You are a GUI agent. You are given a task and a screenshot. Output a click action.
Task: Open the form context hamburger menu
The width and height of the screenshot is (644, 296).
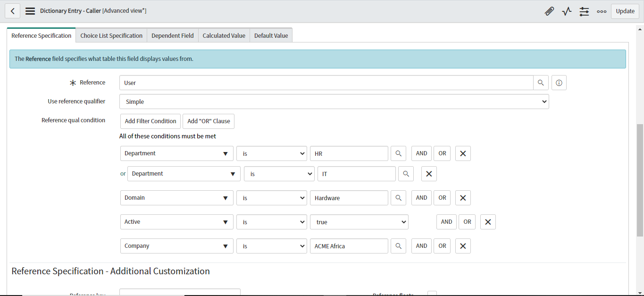(30, 11)
